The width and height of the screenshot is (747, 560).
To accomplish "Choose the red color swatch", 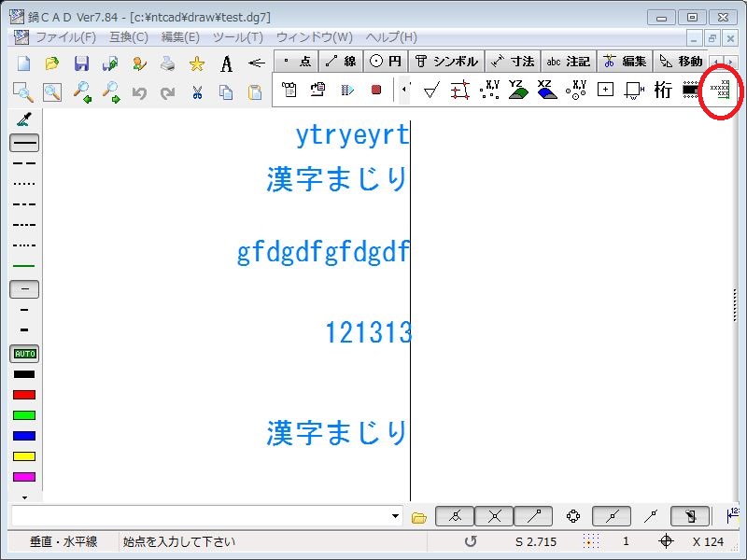I will coord(24,395).
